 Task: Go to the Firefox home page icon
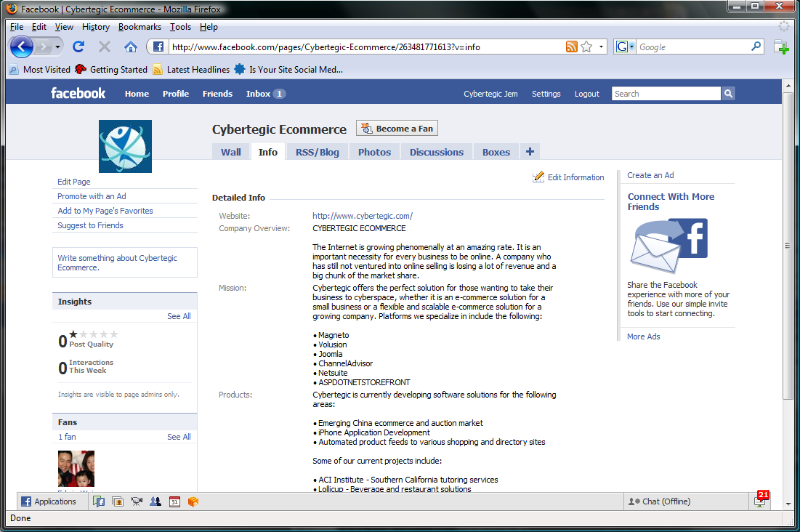(131, 47)
